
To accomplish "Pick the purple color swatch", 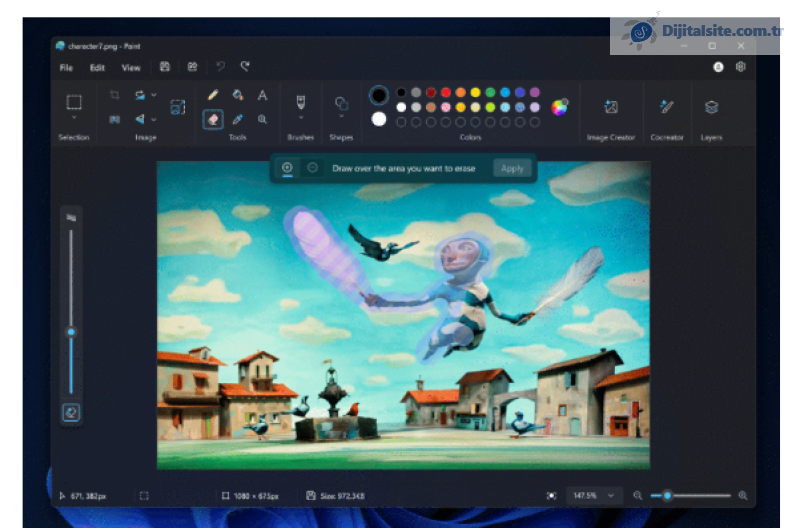I will click(534, 92).
